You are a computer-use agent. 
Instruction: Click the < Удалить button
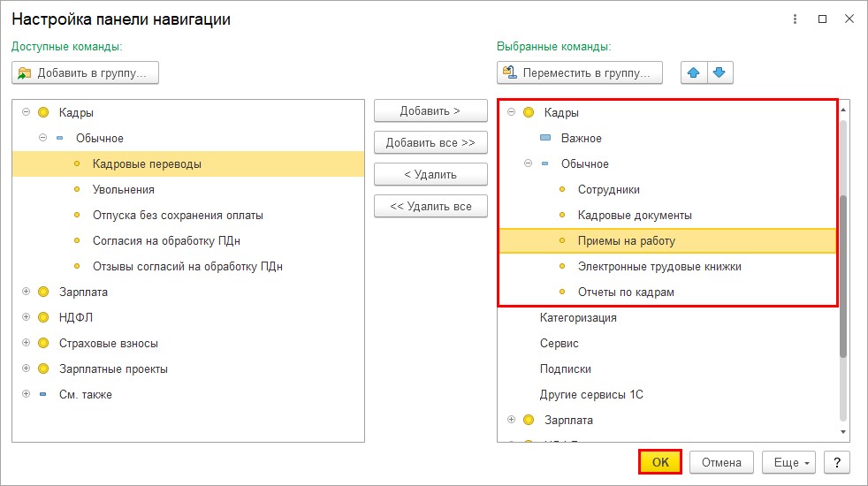pos(430,174)
